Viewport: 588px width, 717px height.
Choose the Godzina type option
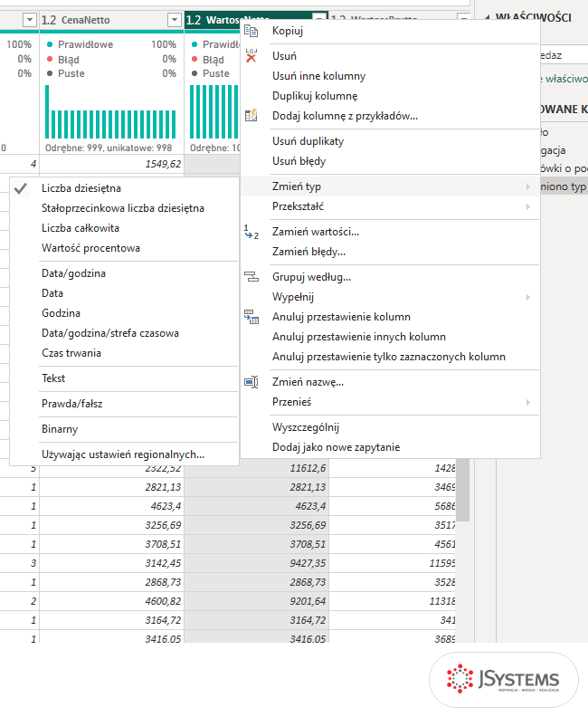click(124, 313)
